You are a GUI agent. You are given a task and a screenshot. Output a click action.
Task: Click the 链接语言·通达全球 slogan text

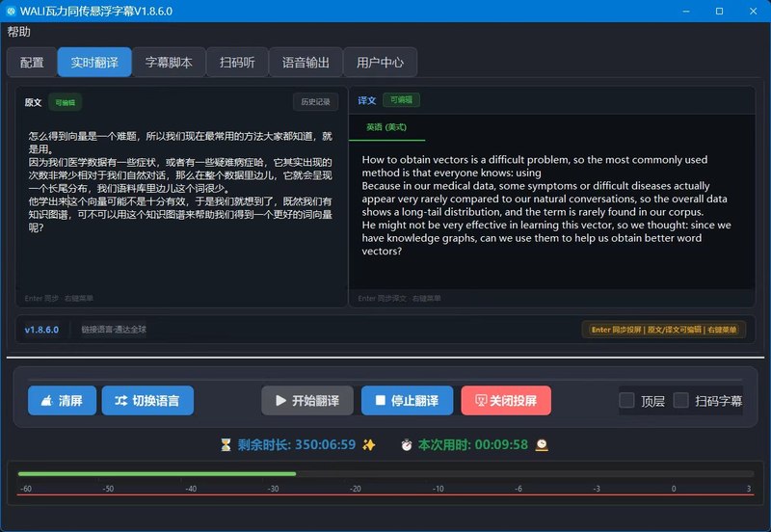click(114, 330)
